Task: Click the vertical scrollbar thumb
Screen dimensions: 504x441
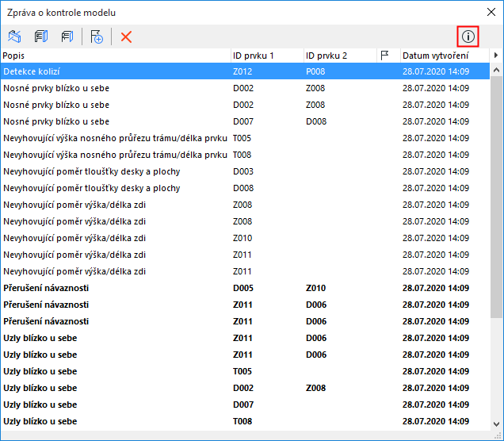Action: (x=497, y=197)
